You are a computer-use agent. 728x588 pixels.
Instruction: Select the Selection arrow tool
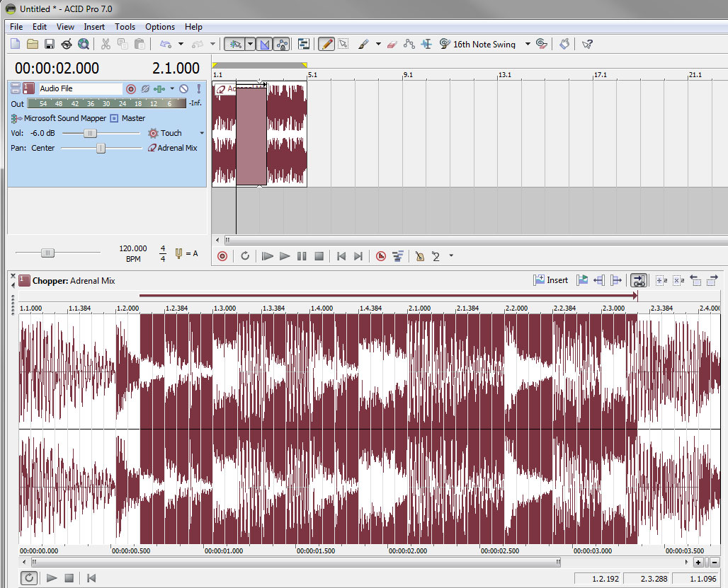[343, 44]
